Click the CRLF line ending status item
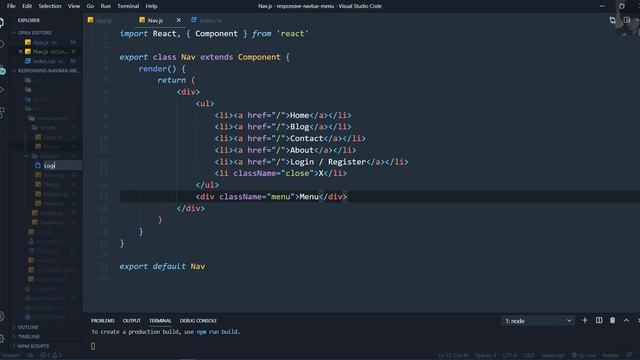This screenshot has width=640, height=360. [x=529, y=356]
